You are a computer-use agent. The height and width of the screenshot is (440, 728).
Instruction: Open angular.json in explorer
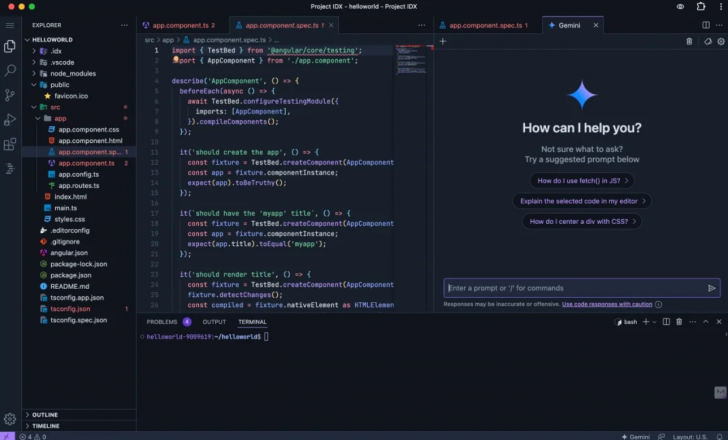(69, 253)
